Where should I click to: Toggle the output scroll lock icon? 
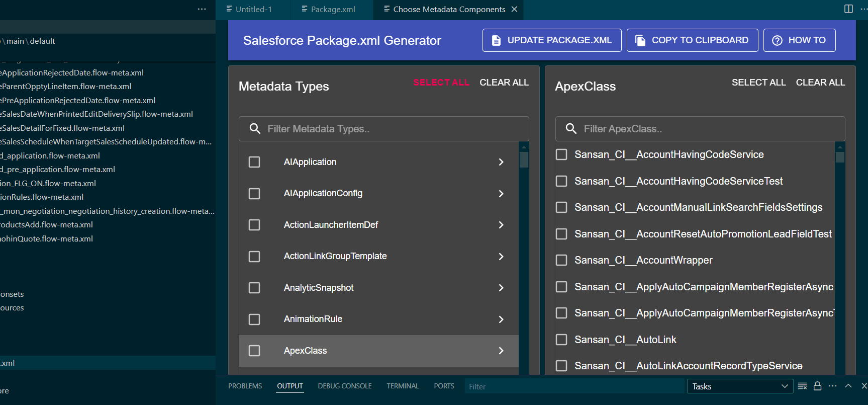pos(818,386)
